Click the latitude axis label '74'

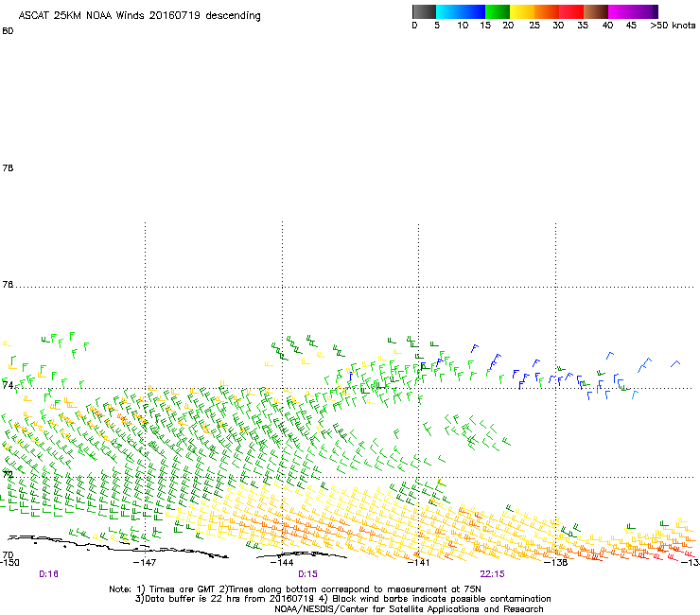point(8,385)
